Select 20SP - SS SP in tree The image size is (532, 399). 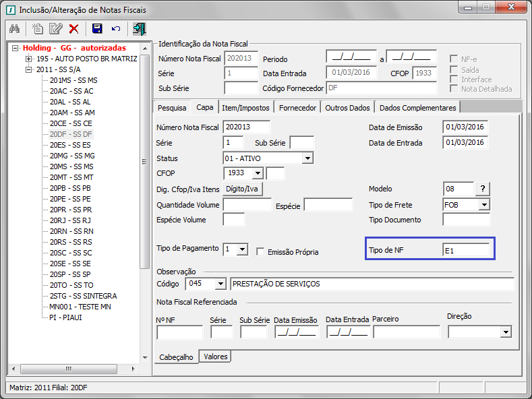69,274
